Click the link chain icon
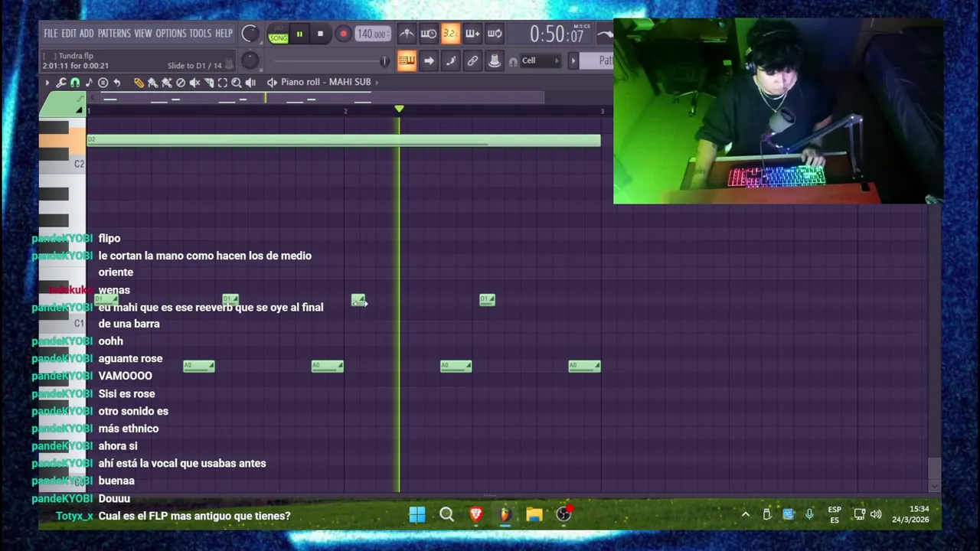980x551 pixels. 472,61
